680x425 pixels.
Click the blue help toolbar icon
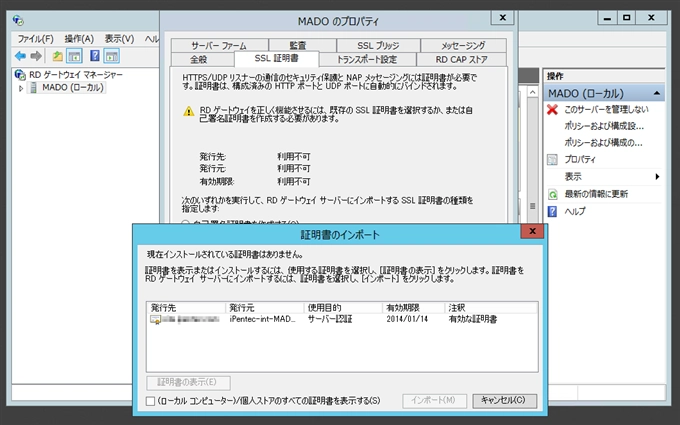pyautogui.click(x=95, y=56)
